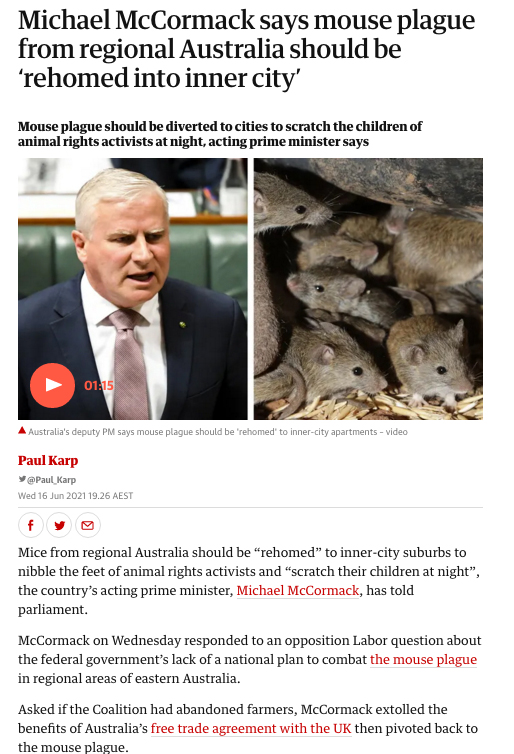Click the Twitter bird icon beside @Paul_Karp

(22, 479)
